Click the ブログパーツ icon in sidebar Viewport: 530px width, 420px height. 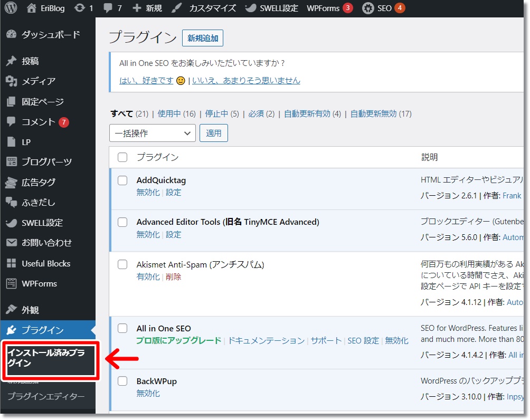(x=11, y=162)
